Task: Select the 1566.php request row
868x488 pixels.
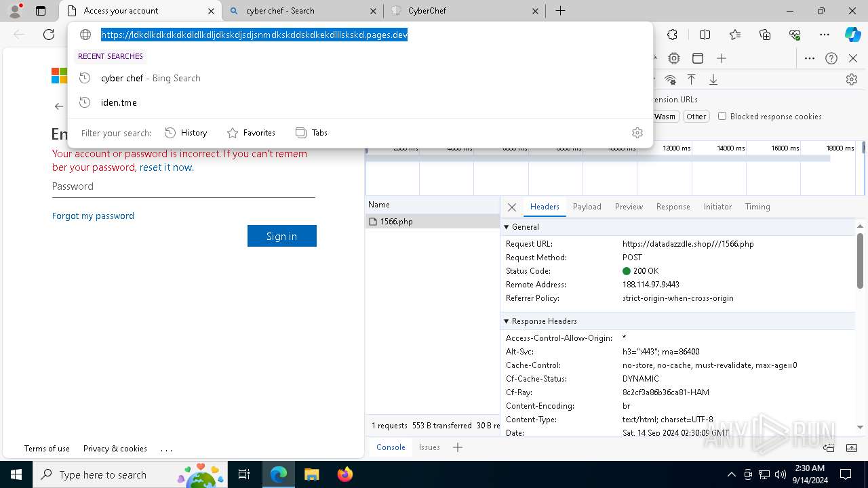Action: click(432, 222)
